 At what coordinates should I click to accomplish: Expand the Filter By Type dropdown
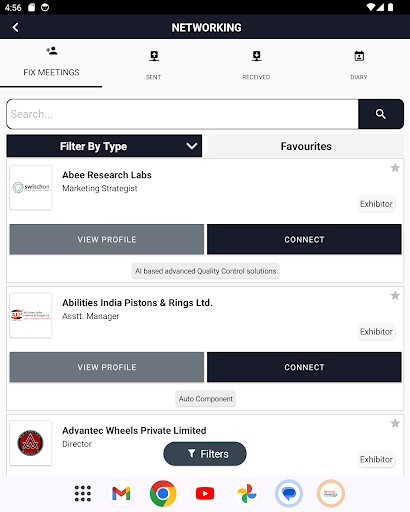point(104,146)
